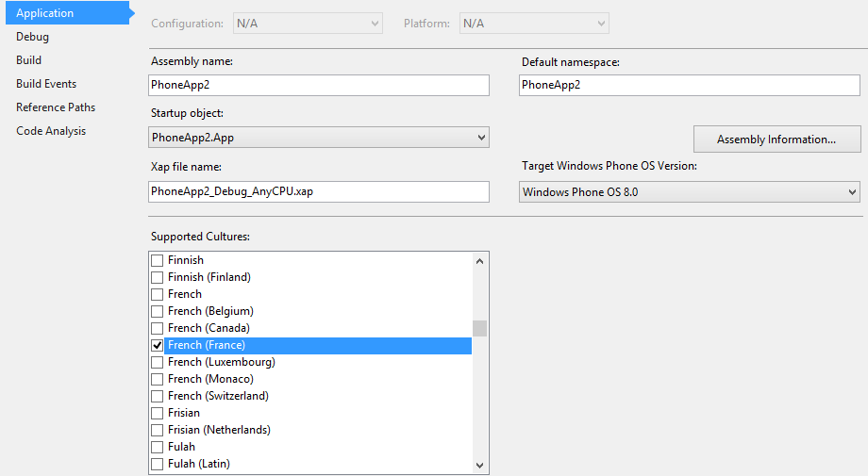This screenshot has width=868, height=476.
Task: Go to the Code Analysis tab
Action: point(51,131)
